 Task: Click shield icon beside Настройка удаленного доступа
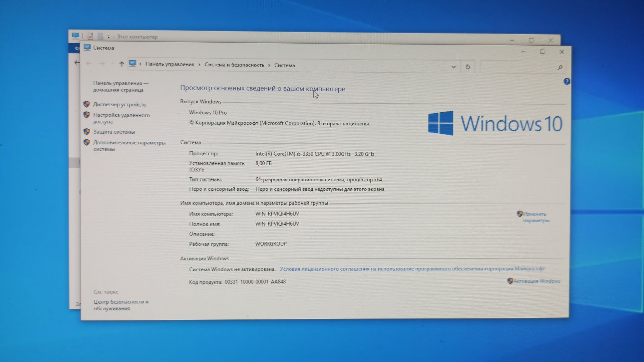coord(87,115)
